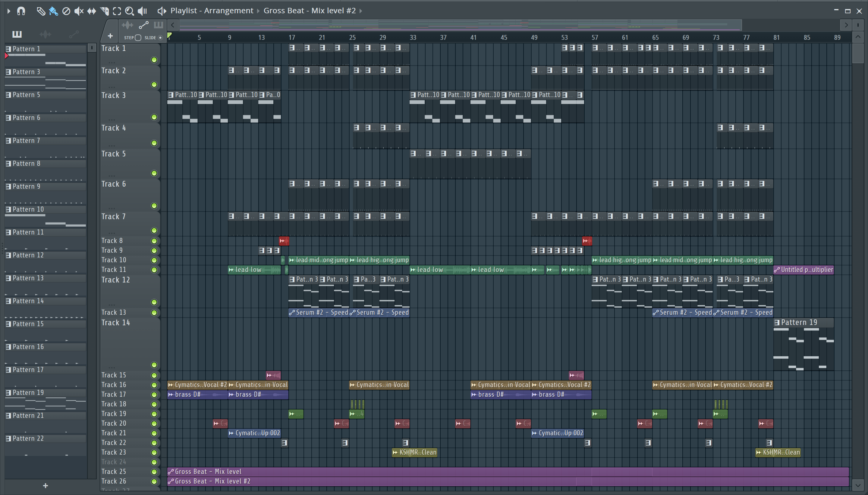Choose the Select marquee tool
This screenshot has width=868, height=495.
point(117,11)
